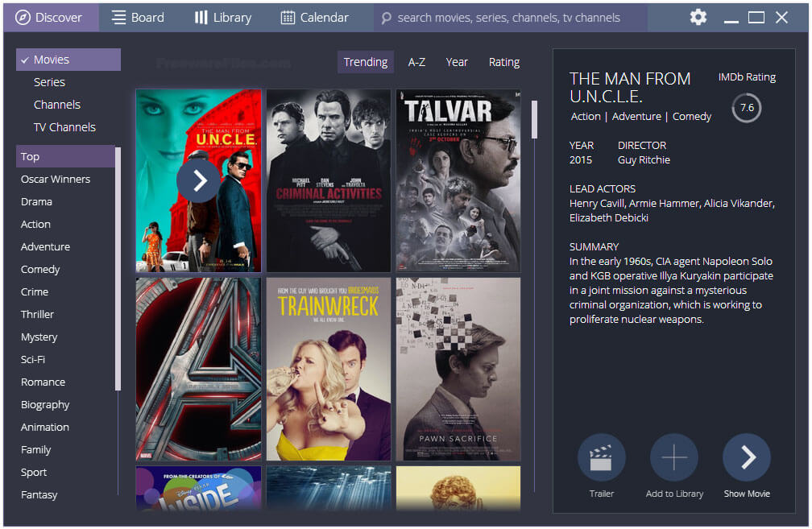Click the Adventure genre link in details
This screenshot has width=812, height=529.
(636, 117)
